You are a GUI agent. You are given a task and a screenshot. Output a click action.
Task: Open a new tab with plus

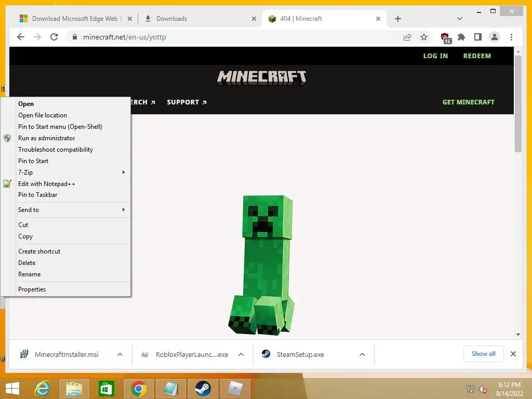click(x=398, y=19)
